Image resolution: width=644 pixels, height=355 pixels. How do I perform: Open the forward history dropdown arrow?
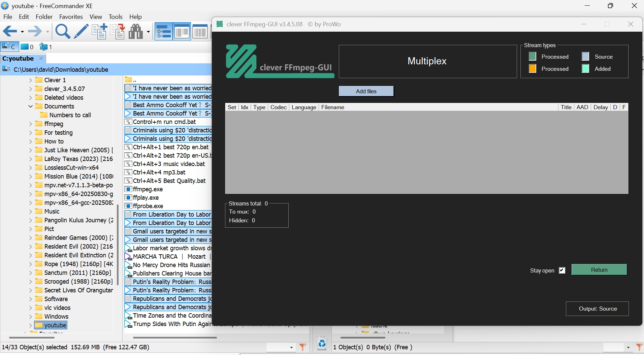(x=47, y=32)
